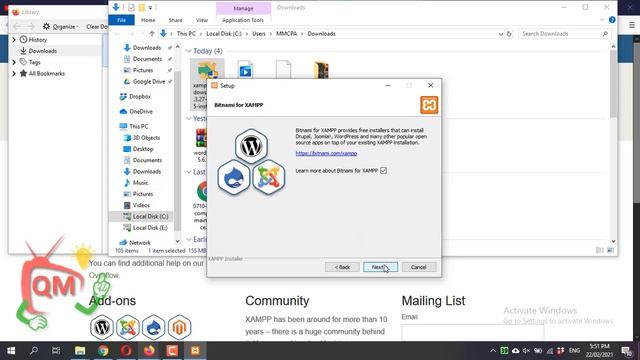640x360 pixels.
Task: Cancel the XAMPP Setup wizard
Action: (419, 267)
